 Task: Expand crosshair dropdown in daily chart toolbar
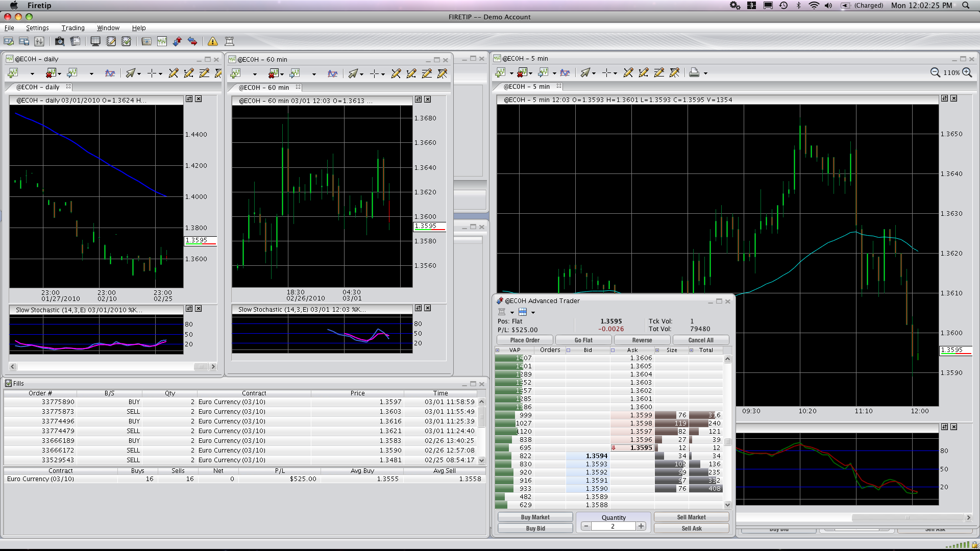[160, 74]
